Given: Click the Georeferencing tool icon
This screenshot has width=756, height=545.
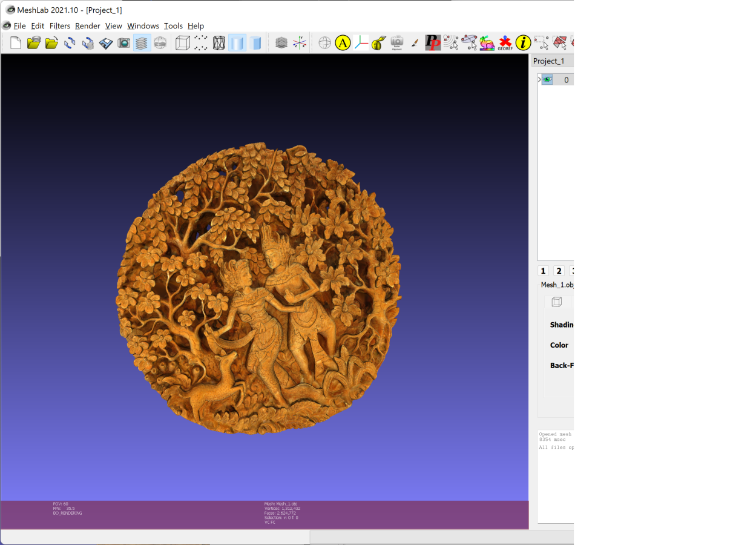Looking at the screenshot, I should click(505, 43).
